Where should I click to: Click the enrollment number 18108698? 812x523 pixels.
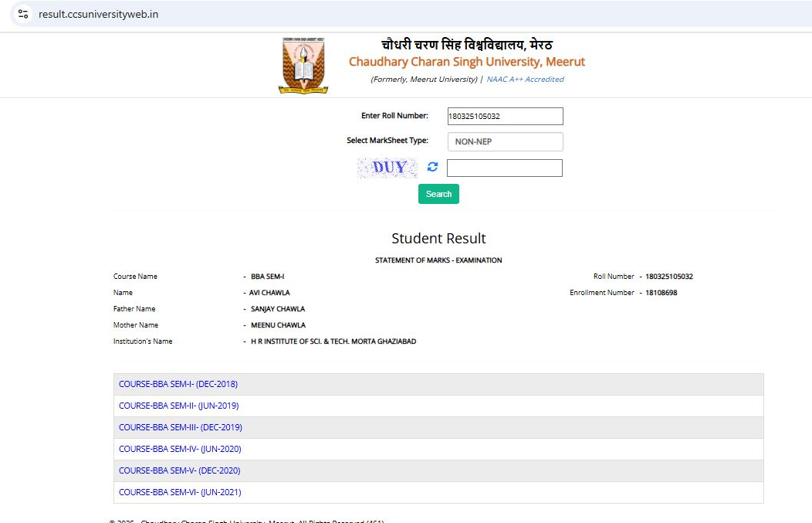tap(661, 293)
